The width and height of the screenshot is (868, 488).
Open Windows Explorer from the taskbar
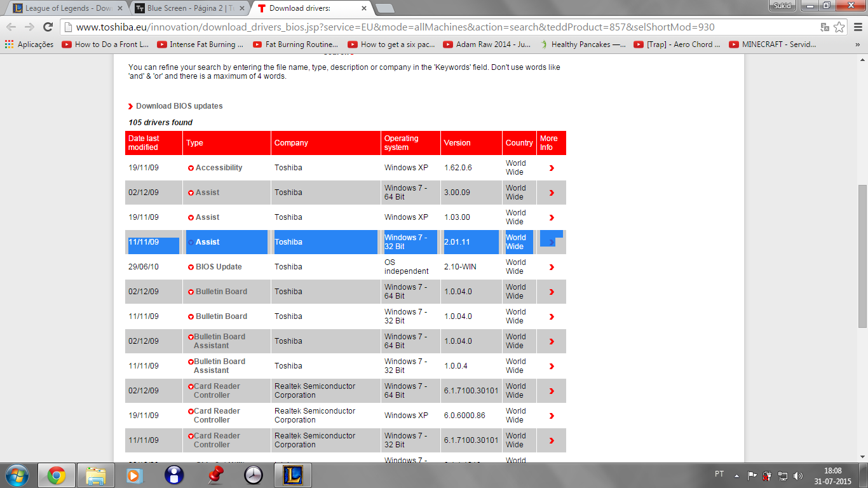click(95, 475)
